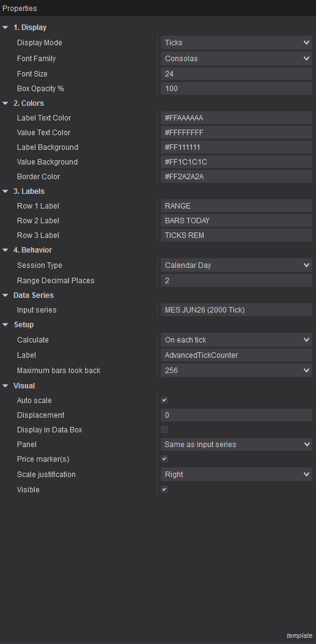Toggle the Price marker(s) checkbox
Image resolution: width=316 pixels, height=644 pixels.
[164, 459]
